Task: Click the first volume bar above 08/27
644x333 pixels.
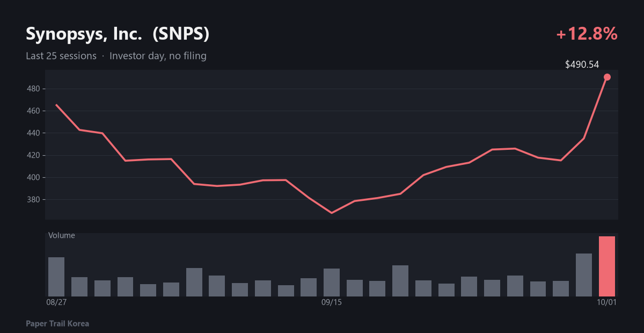Action: point(56,277)
